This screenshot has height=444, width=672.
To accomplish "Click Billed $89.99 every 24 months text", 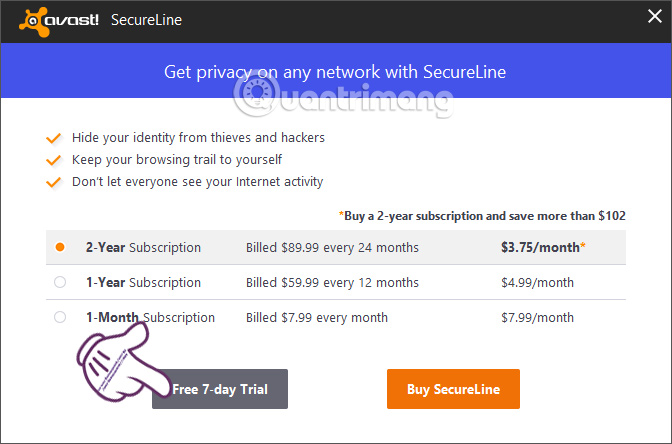I will click(332, 248).
